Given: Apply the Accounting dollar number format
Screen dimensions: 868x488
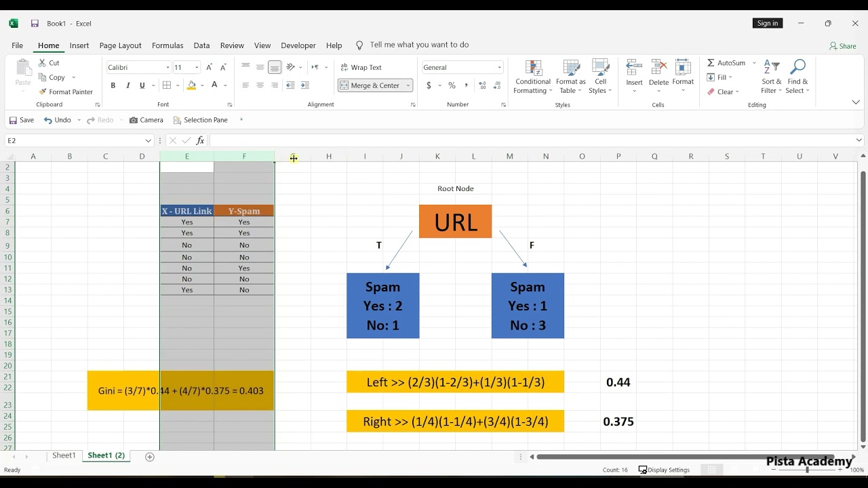Looking at the screenshot, I should pos(429,85).
